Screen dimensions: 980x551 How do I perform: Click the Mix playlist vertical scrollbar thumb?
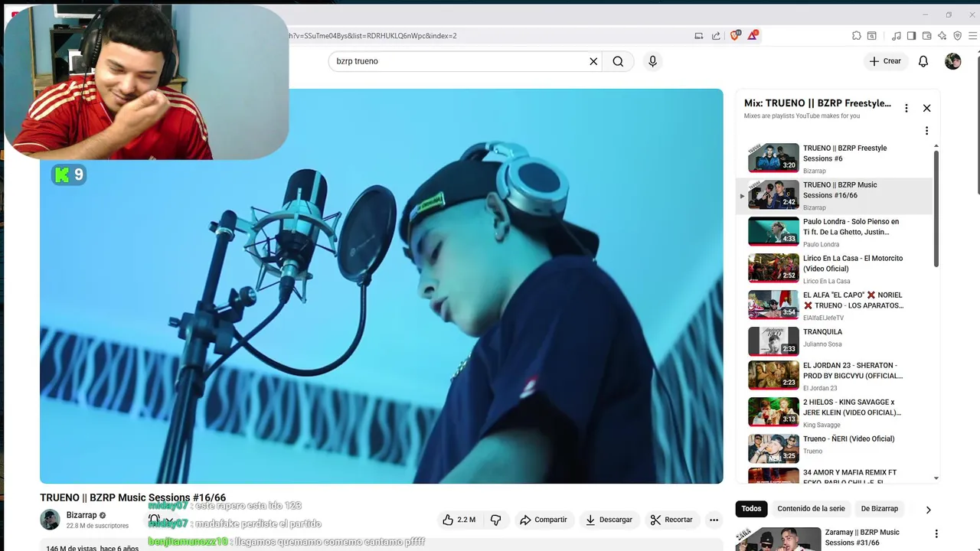point(936,209)
